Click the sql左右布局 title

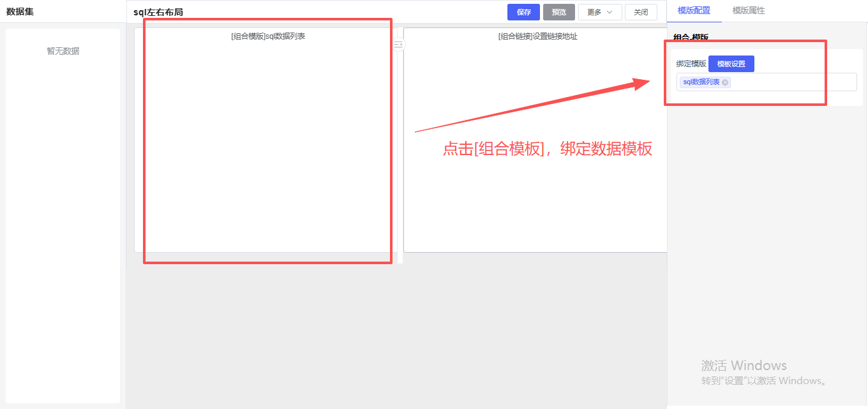158,12
